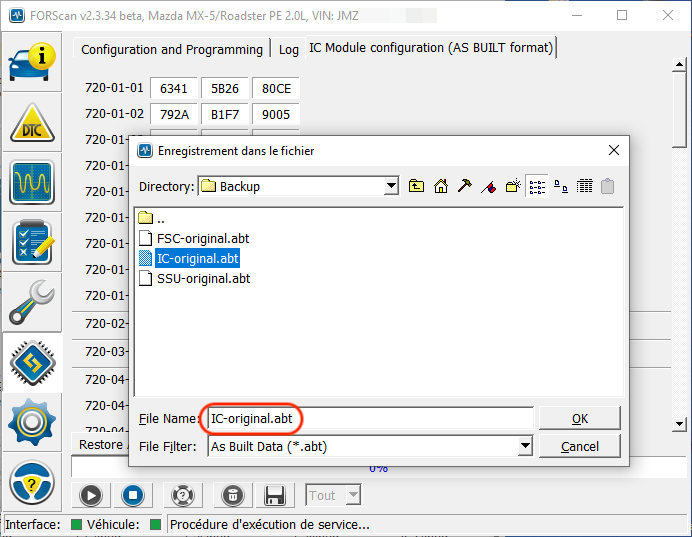Click the lifebuoy help button
The image size is (692, 537).
(183, 496)
